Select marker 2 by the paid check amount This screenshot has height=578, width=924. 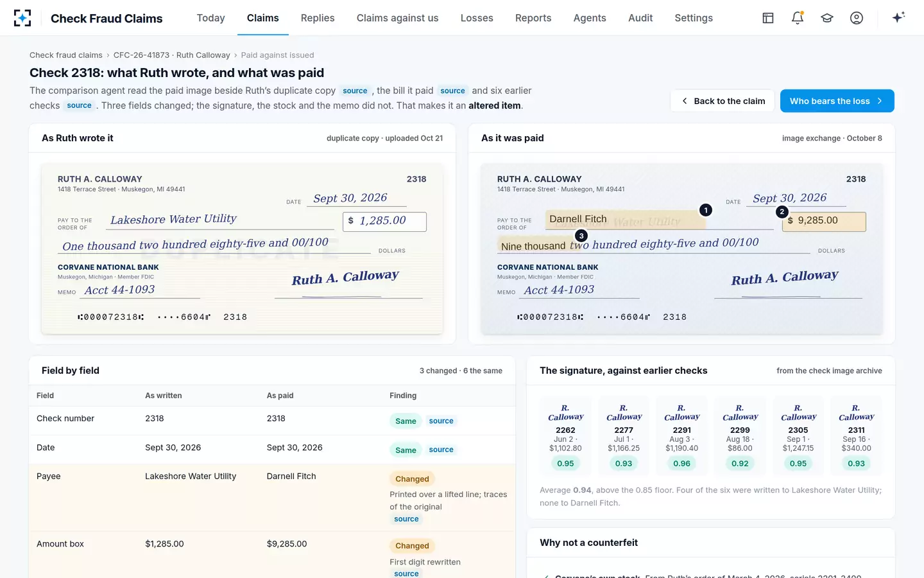point(782,212)
